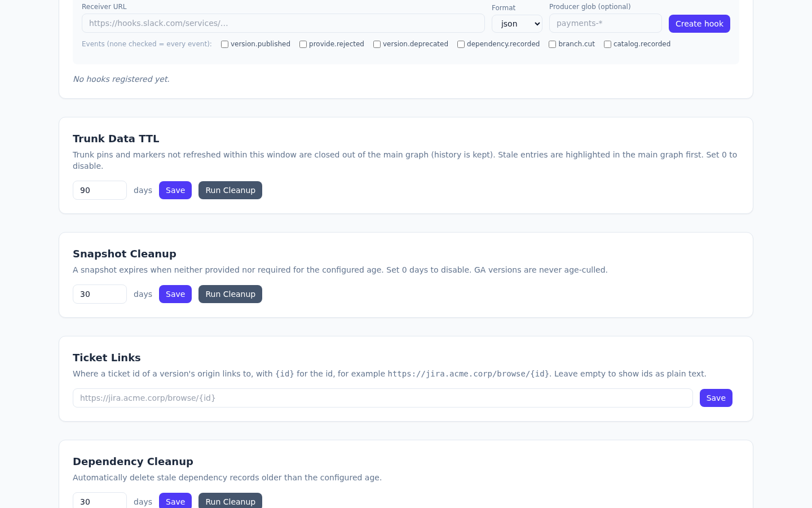The image size is (812, 508).
Task: Enable the version.deprecated event checkbox
Action: pyautogui.click(x=377, y=44)
